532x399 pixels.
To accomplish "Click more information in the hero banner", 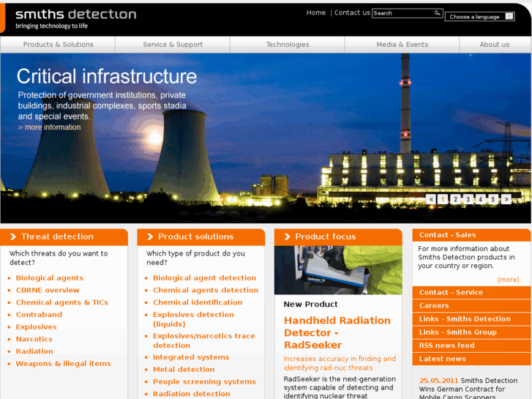I will [50, 127].
